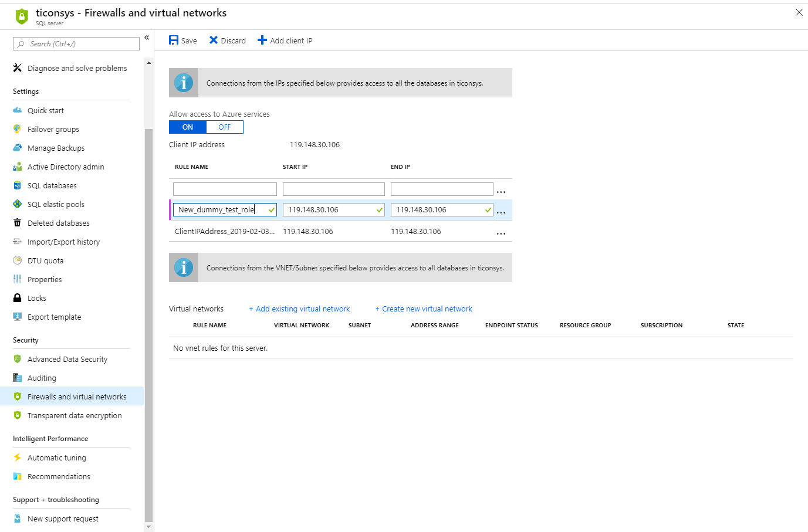
Task: Click the empty rule name filter field
Action: [224, 188]
